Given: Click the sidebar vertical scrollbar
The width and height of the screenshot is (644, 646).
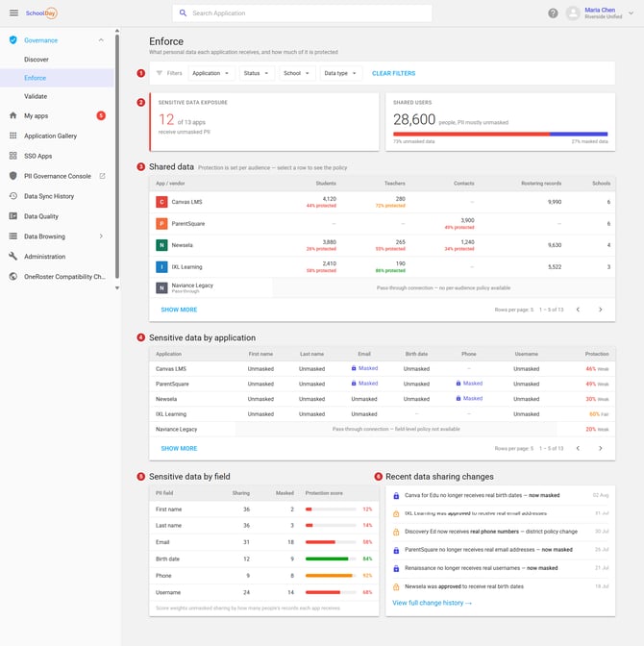Looking at the screenshot, I should [x=117, y=157].
